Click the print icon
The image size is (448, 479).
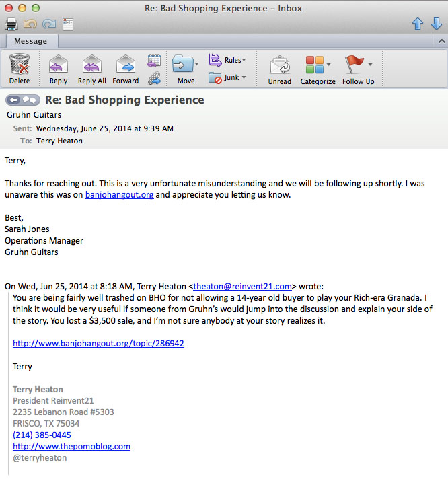[x=11, y=24]
